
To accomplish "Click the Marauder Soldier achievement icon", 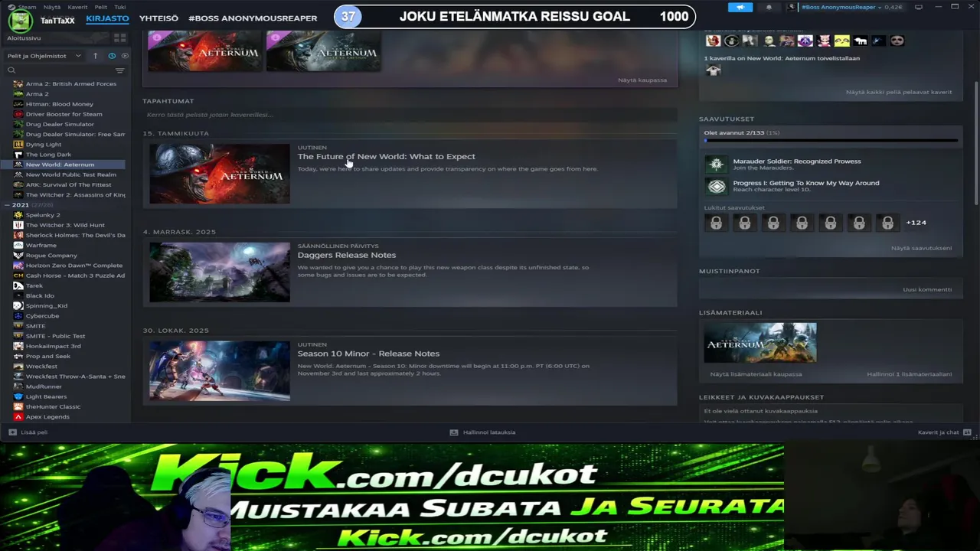I will point(716,164).
